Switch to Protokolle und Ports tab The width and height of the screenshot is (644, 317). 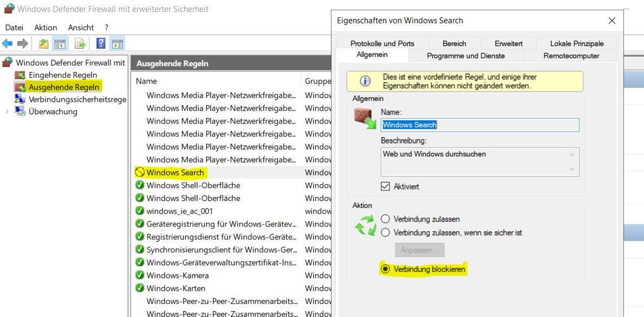click(x=382, y=43)
